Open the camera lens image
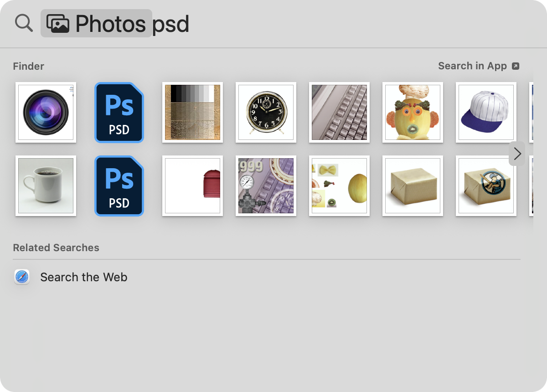Image resolution: width=547 pixels, height=392 pixels. point(46,113)
